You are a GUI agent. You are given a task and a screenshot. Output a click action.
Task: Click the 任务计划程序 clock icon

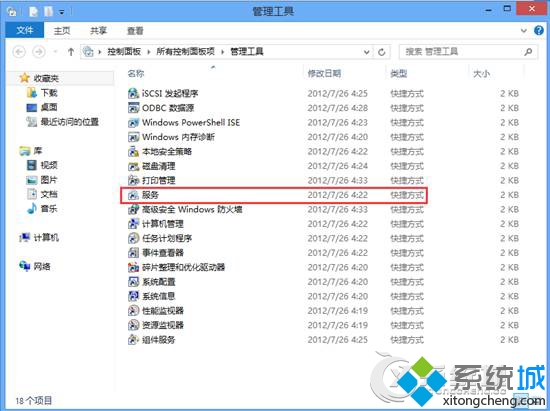(133, 238)
